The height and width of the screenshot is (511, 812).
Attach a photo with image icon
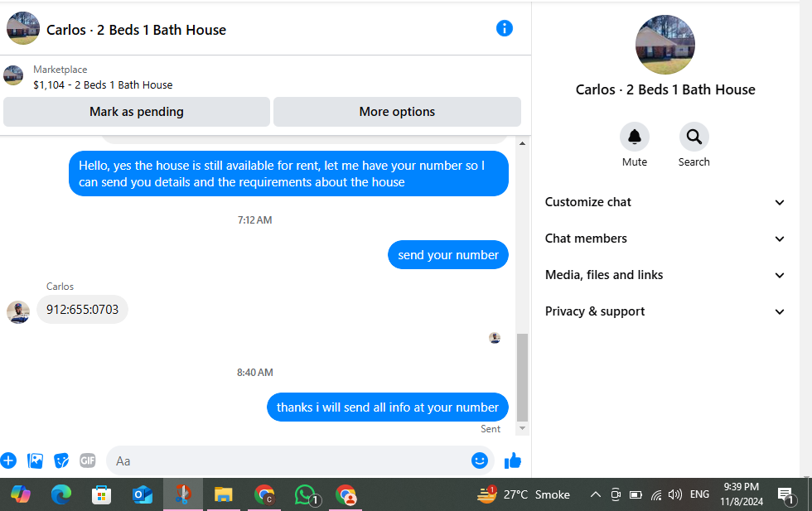coord(35,460)
